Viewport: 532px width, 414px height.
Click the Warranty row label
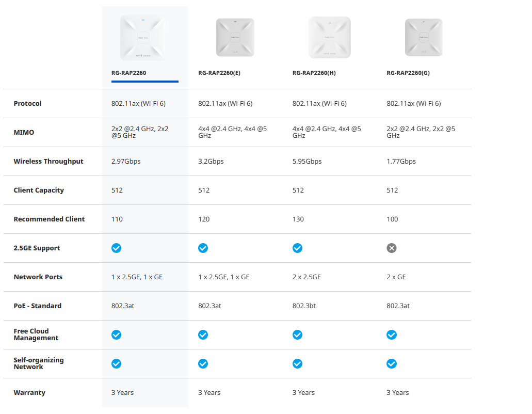coord(29,393)
